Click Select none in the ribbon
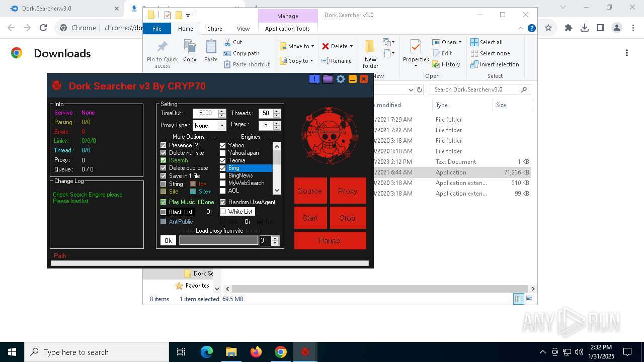 click(x=490, y=53)
